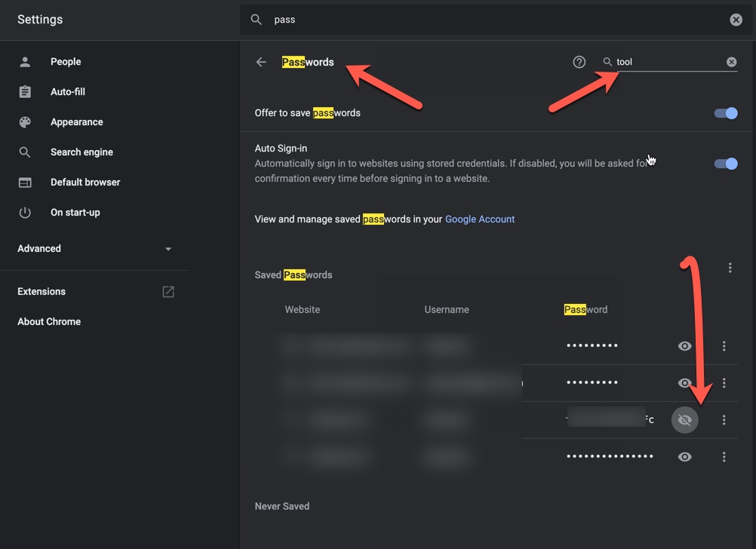756x549 pixels.
Task: Select Search engine in sidebar
Action: click(81, 152)
